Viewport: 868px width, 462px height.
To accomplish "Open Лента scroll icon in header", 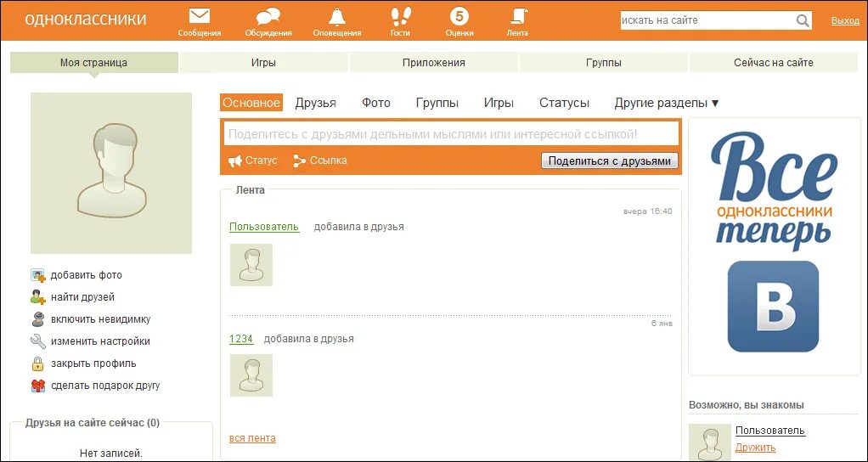I will pyautogui.click(x=517, y=17).
